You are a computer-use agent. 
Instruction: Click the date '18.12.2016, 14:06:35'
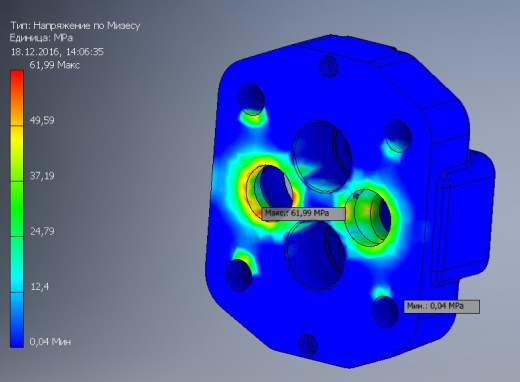point(57,52)
